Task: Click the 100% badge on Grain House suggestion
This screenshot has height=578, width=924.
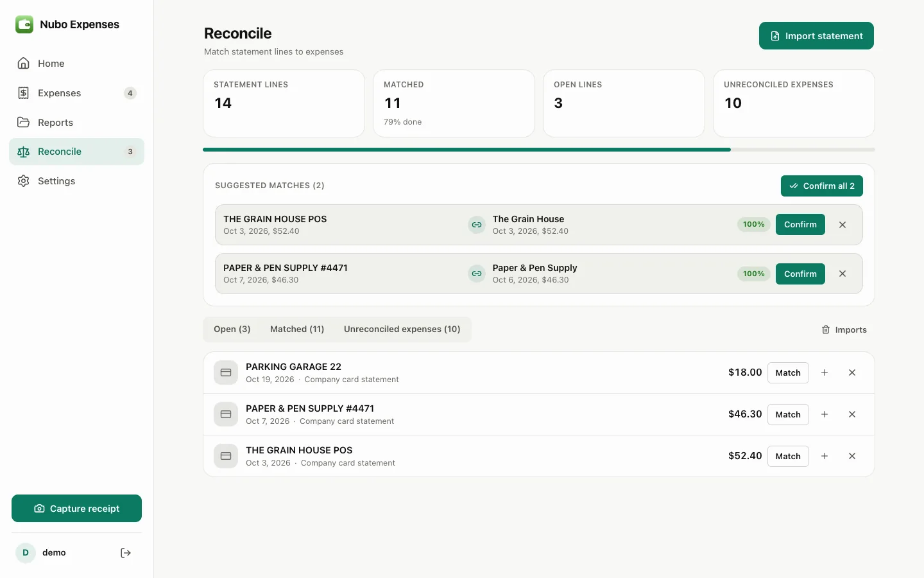Action: [754, 225]
